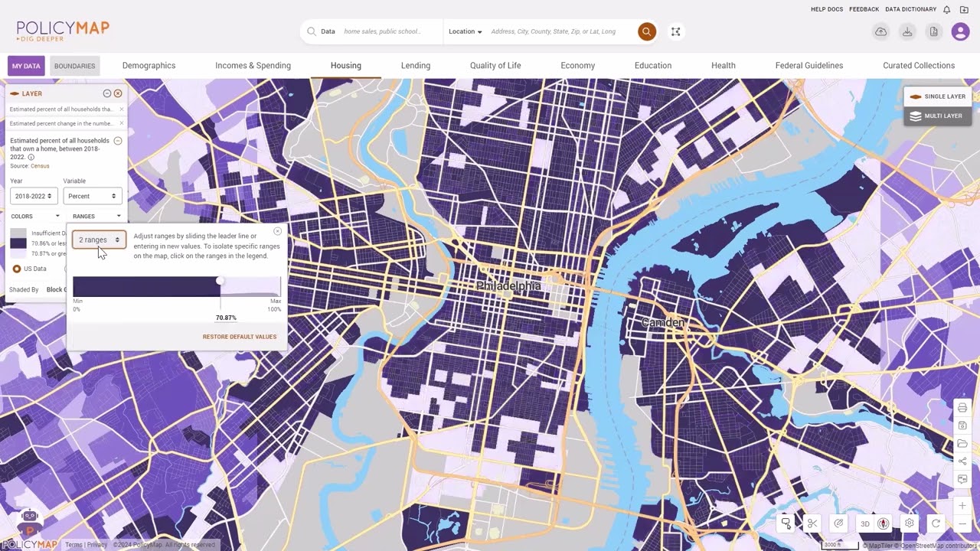Screen dimensions: 980x551
Task: Open map settings gear
Action: (910, 523)
